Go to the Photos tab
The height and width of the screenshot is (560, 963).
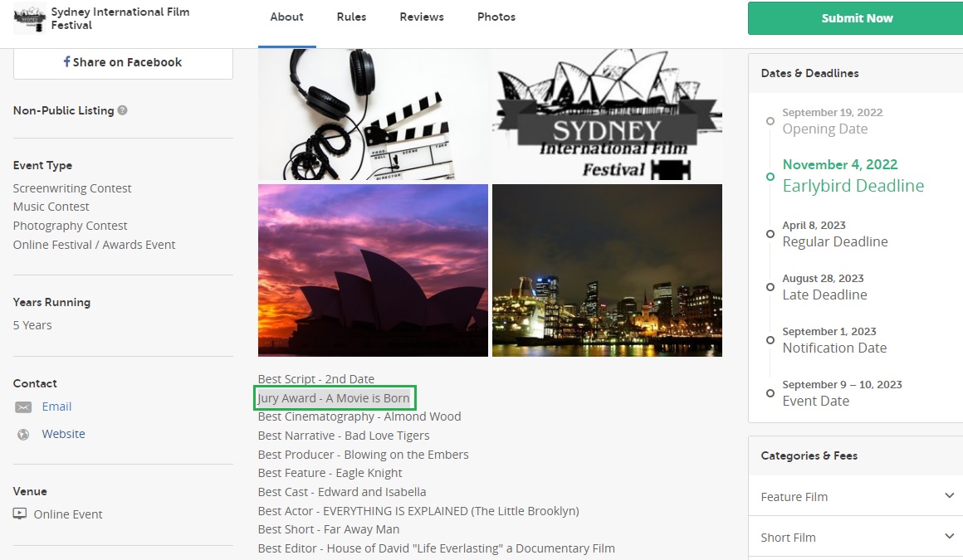pyautogui.click(x=496, y=17)
